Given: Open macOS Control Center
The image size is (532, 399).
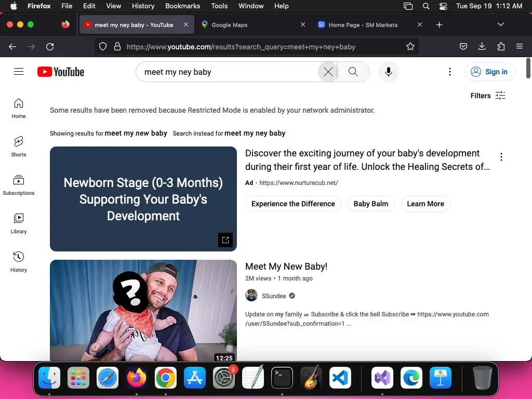Looking at the screenshot, I should 443,6.
